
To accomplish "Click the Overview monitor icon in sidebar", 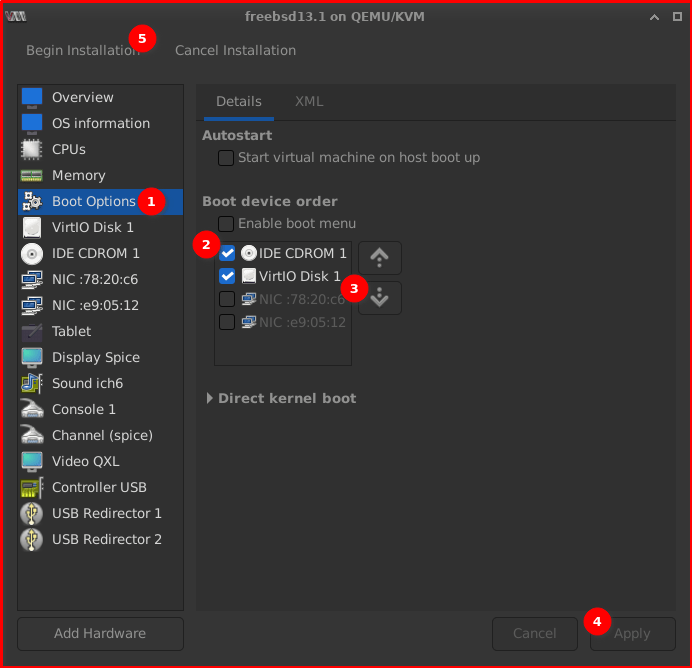I will coord(32,98).
